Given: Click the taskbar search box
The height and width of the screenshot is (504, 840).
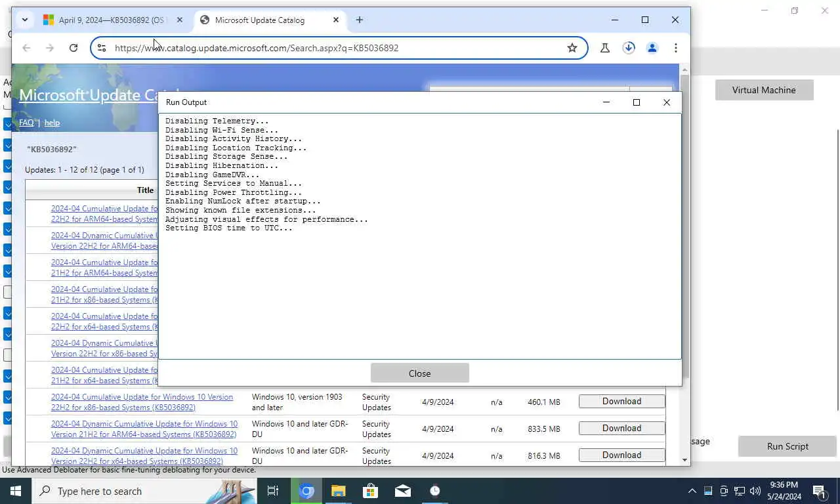Looking at the screenshot, I should point(144,491).
